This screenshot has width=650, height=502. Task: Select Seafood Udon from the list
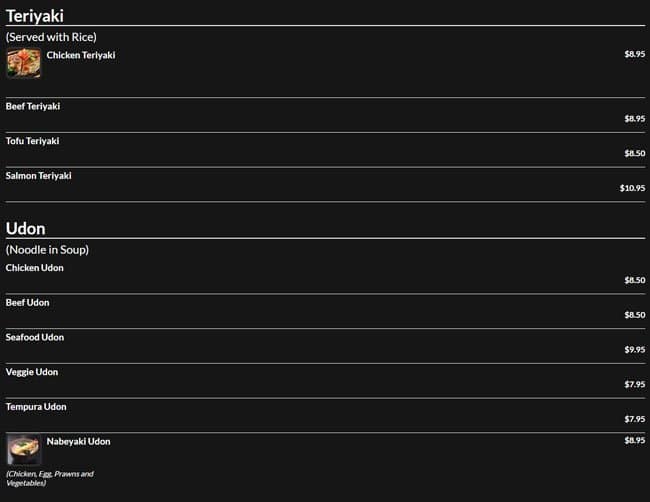pos(35,338)
